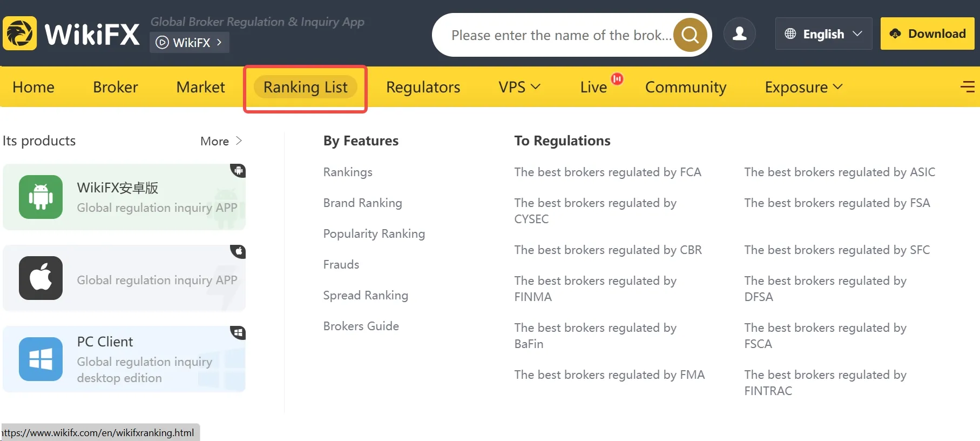The width and height of the screenshot is (980, 441).
Task: Open the user profile account icon
Action: pos(739,34)
